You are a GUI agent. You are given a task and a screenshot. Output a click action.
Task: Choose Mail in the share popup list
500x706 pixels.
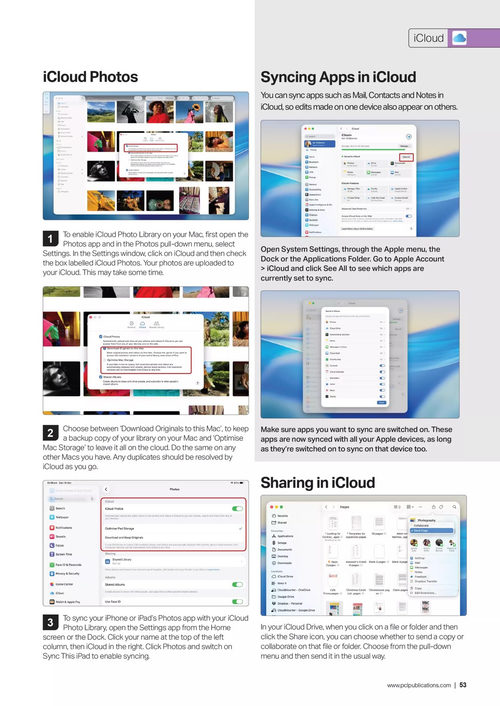[416, 562]
